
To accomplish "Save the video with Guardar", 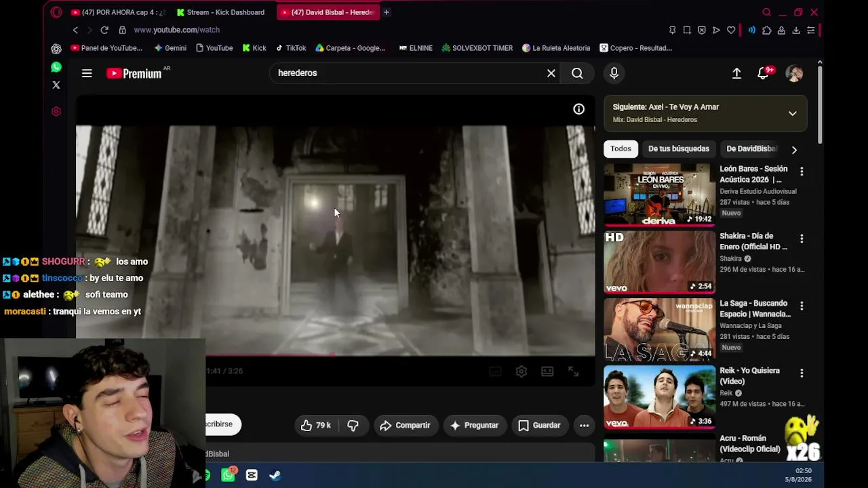I will (x=540, y=425).
